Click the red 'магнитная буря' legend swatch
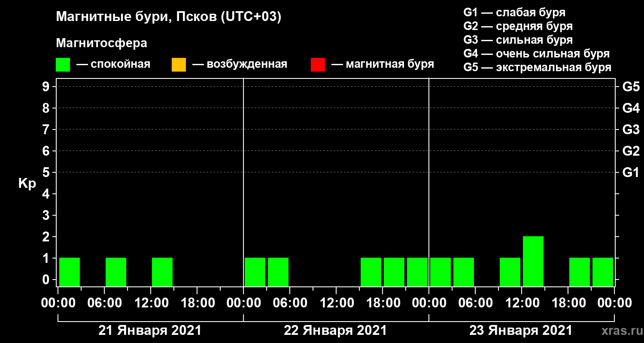644x343 pixels. coord(318,65)
